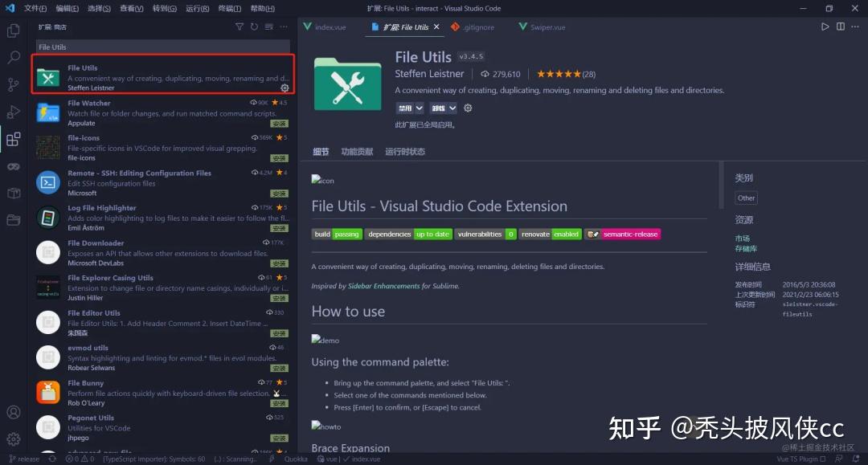Screen dimensions: 868x465
Task: Open the extensions panel more actions menu
Action: pos(284,27)
